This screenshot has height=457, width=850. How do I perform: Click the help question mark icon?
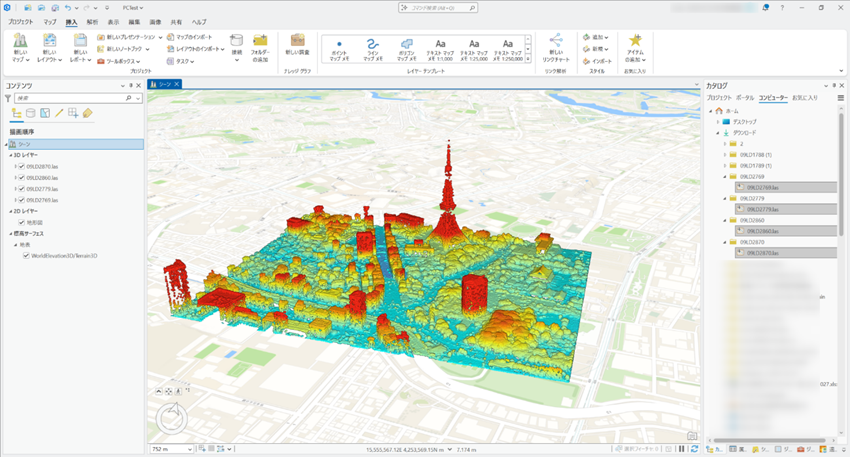[x=782, y=8]
